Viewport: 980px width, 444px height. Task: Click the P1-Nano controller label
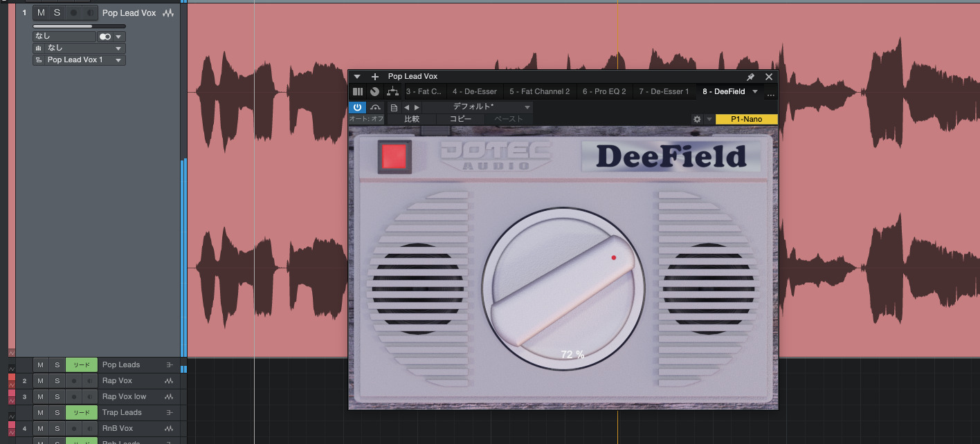746,119
